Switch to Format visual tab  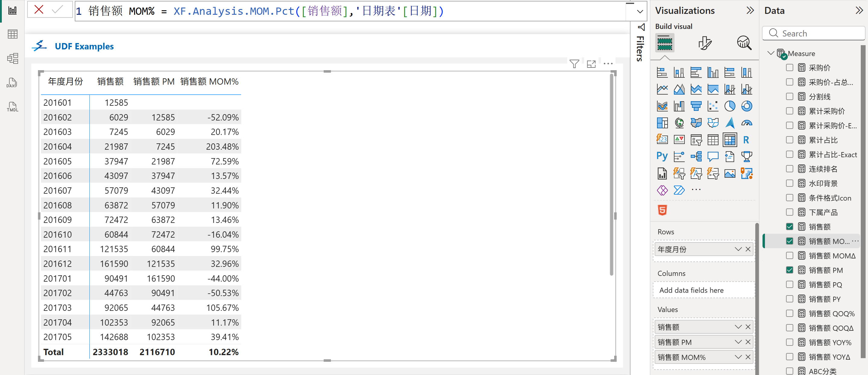(x=705, y=43)
